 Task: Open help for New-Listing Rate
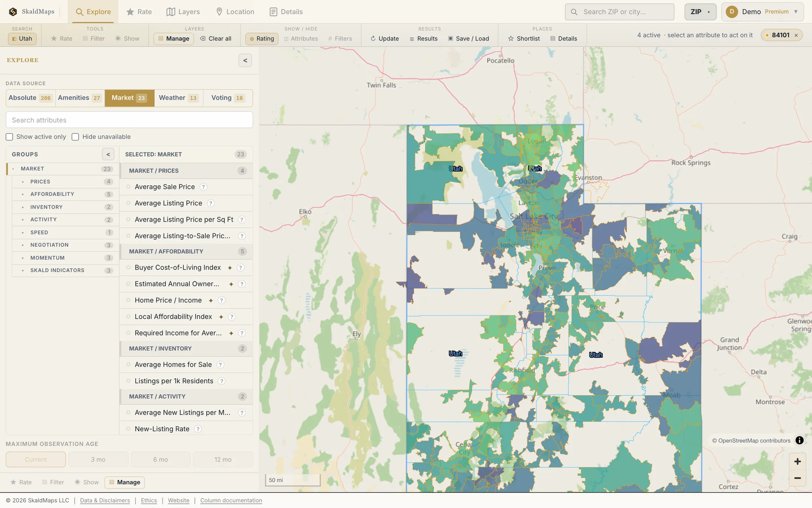pos(198,429)
